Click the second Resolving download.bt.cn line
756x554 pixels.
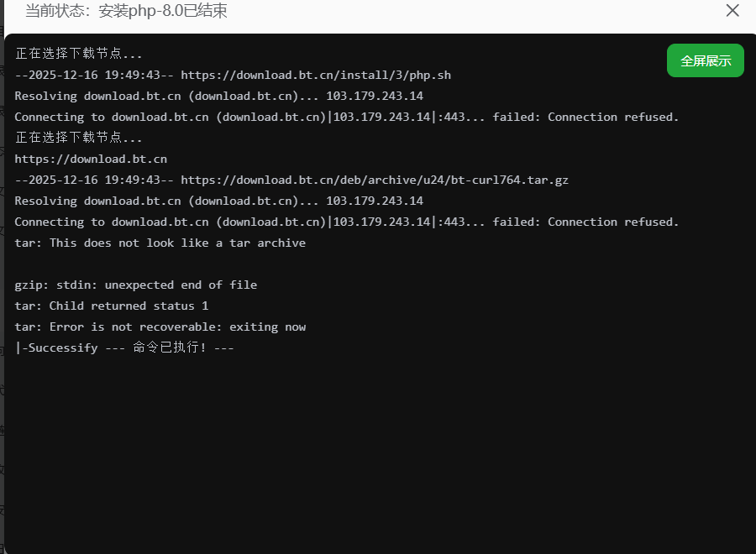[x=218, y=201]
